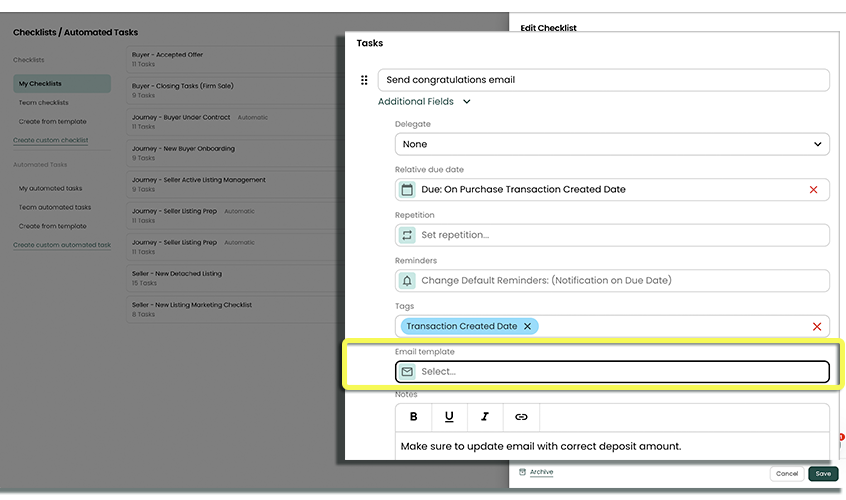Apply bold formatting in Notes
The width and height of the screenshot is (846, 500).
point(414,417)
